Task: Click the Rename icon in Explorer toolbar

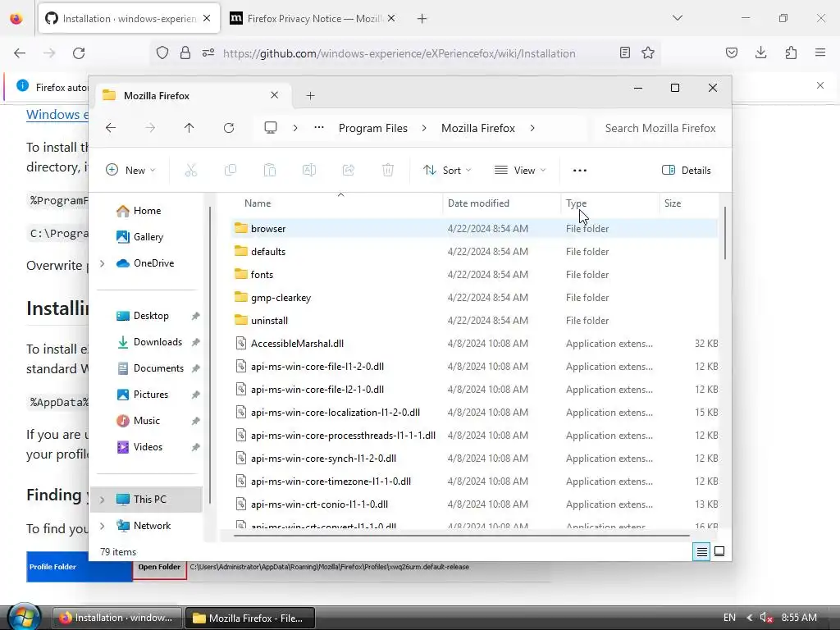Action: 309,171
